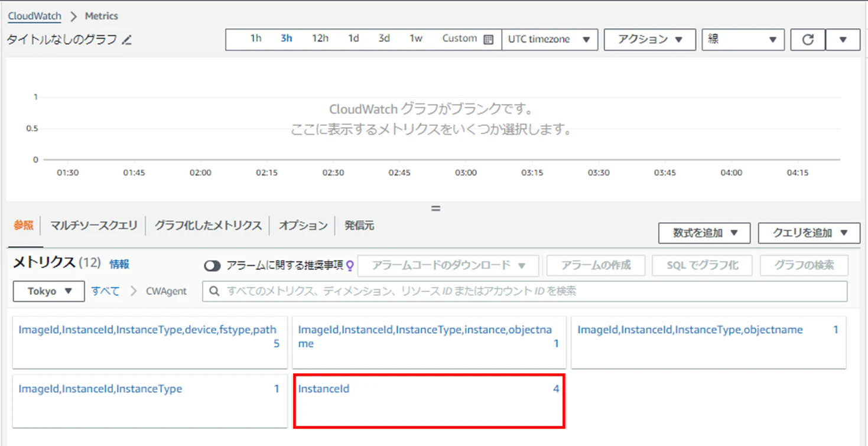The image size is (868, 446).
Task: Open the UTC timezone dropdown
Action: click(x=550, y=40)
